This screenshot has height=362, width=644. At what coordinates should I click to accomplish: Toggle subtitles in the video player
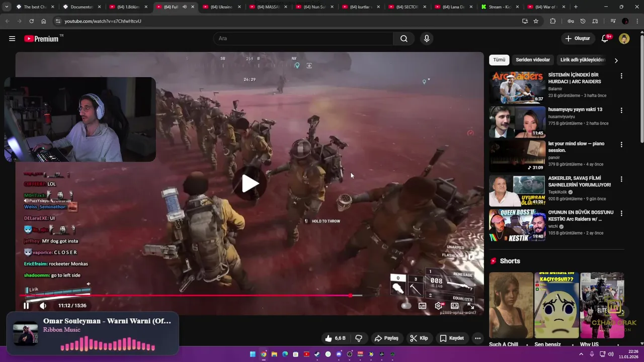423,306
